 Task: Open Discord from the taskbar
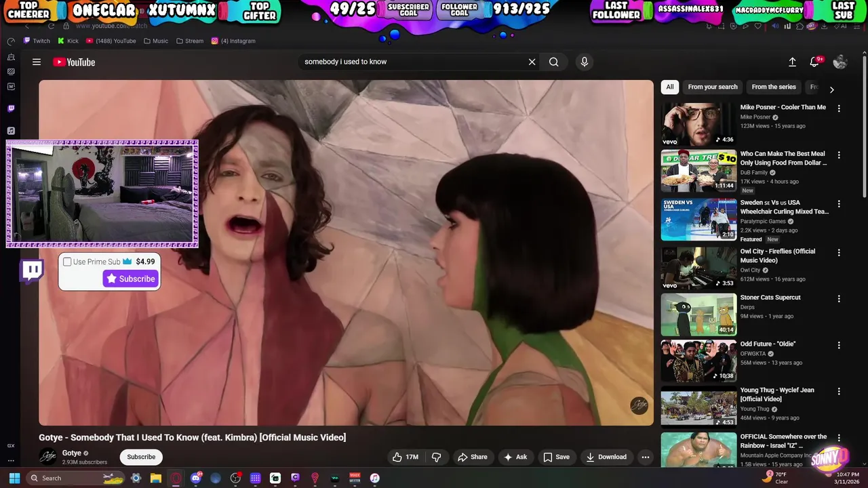pos(196,478)
